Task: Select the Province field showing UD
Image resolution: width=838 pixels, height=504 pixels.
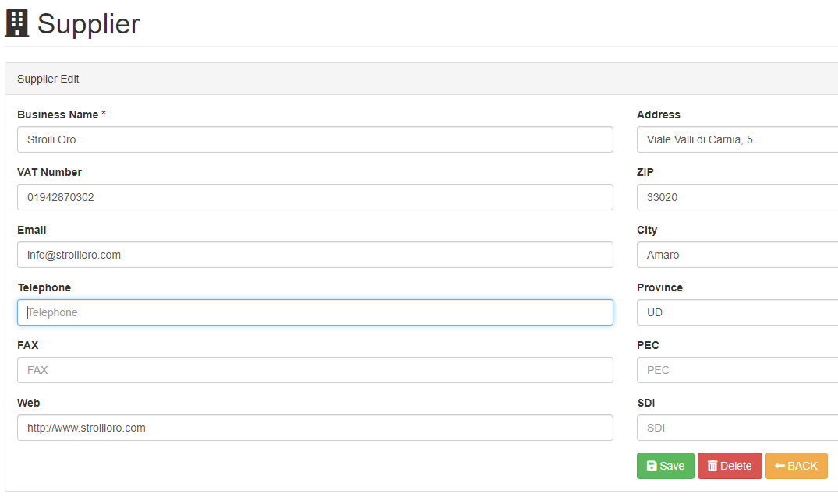Action: click(737, 312)
